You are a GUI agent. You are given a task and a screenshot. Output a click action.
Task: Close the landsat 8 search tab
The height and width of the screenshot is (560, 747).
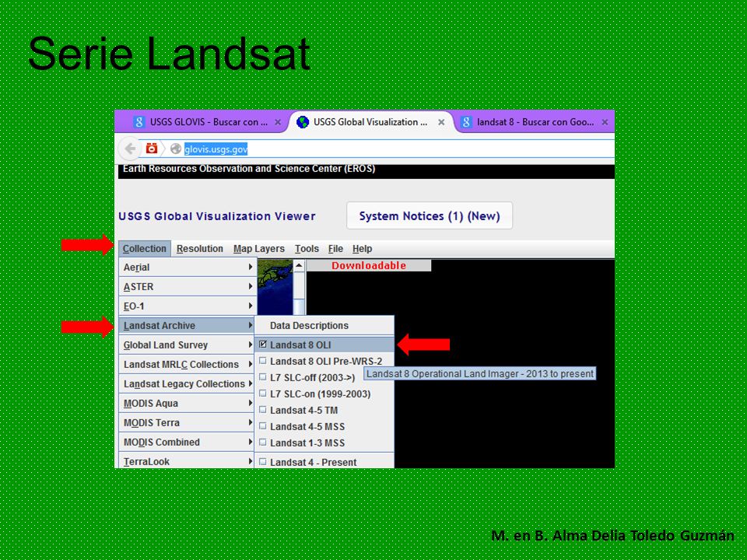click(605, 122)
